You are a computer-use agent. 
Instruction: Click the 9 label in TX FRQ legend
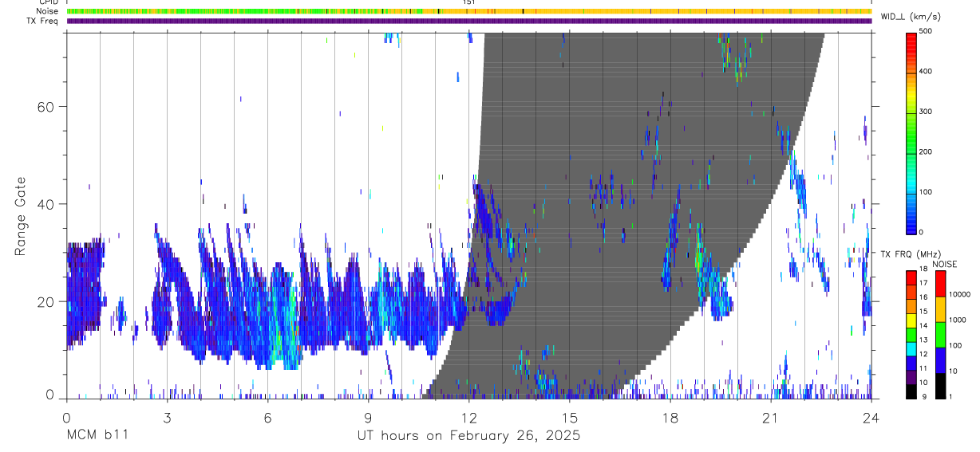pos(926,396)
